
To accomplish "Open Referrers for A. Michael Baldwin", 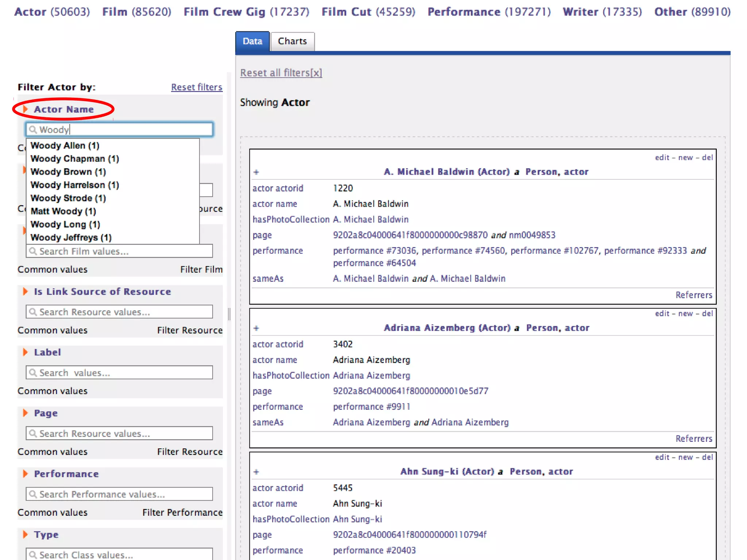I will [x=693, y=295].
